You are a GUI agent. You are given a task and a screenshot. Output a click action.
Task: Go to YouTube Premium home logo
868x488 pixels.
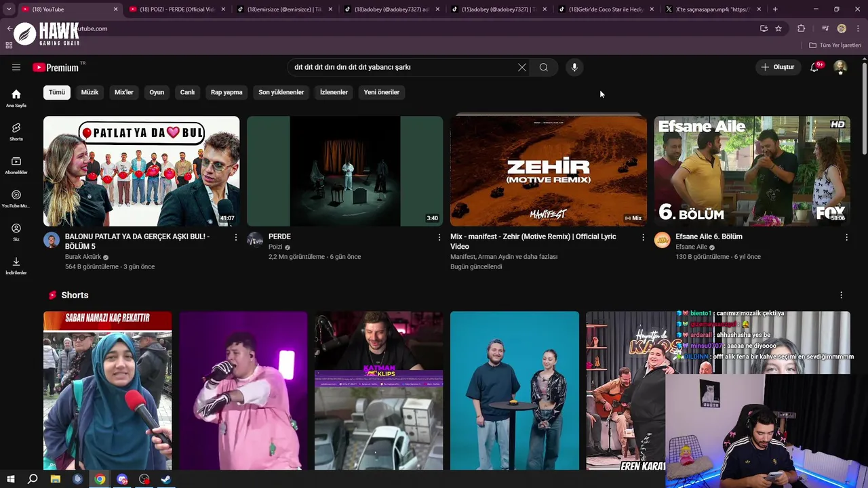tap(56, 67)
